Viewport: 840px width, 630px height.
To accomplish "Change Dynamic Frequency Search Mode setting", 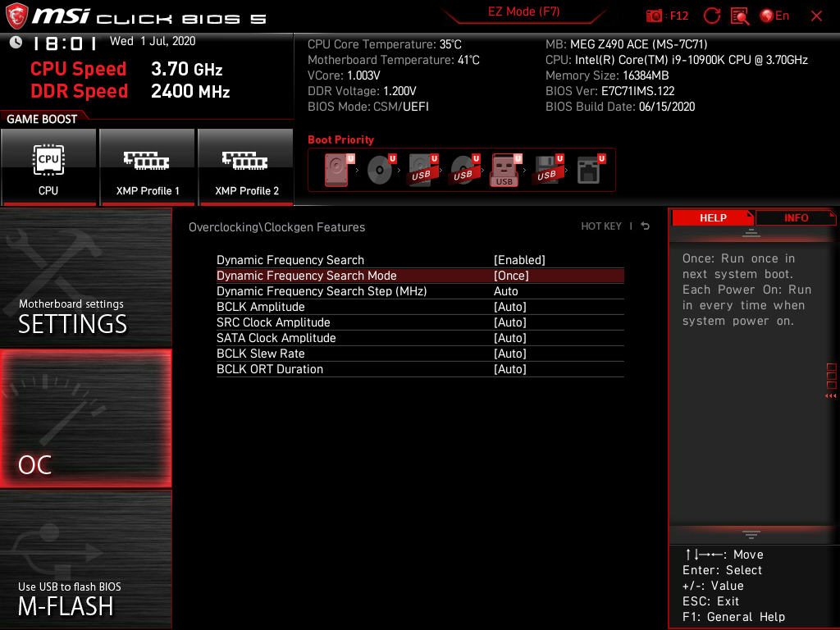I will point(419,276).
